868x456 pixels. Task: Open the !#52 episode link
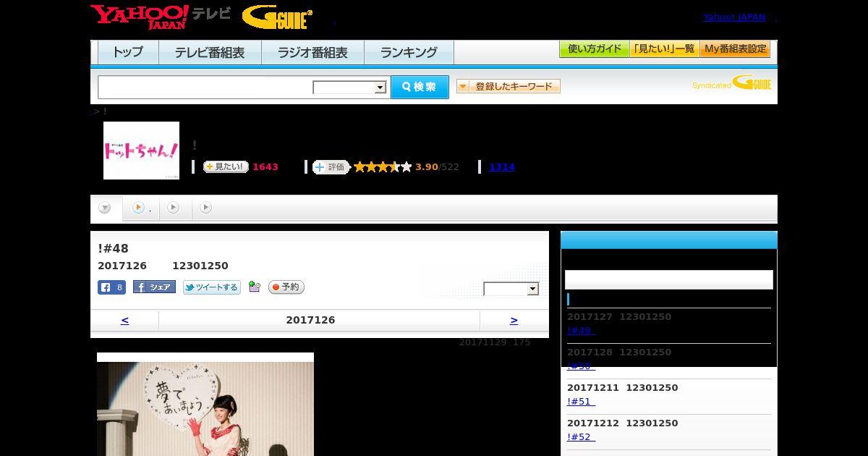coord(581,437)
